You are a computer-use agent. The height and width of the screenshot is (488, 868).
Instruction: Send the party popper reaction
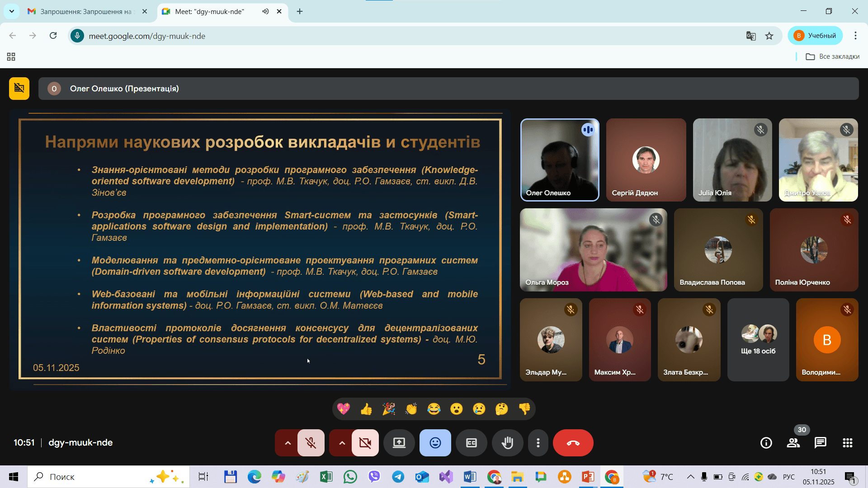click(x=389, y=409)
